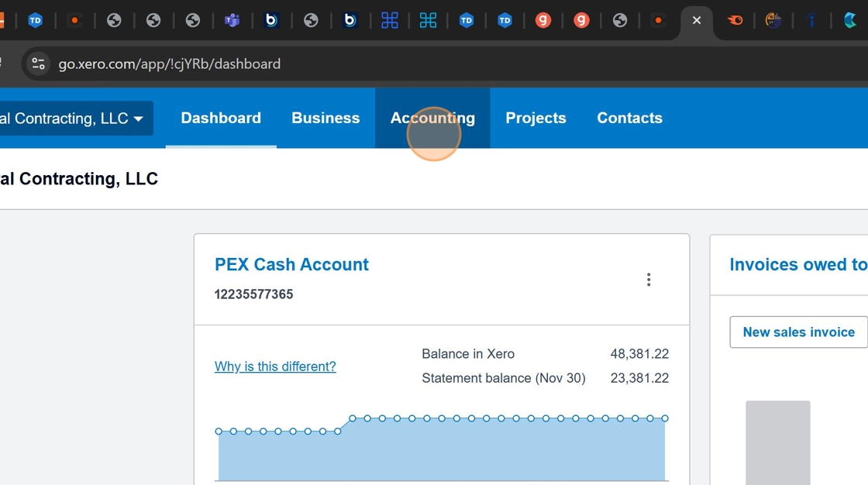Switch to the 'b' tab beside Teams tab
This screenshot has height=485, width=868.
(x=271, y=20)
